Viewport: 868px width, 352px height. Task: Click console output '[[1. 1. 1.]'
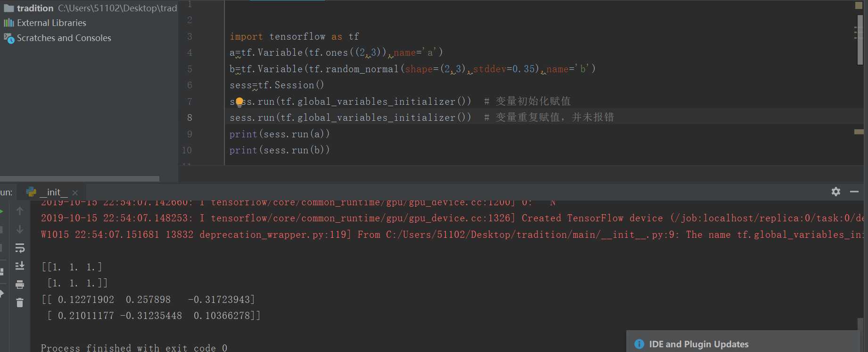[x=72, y=267]
